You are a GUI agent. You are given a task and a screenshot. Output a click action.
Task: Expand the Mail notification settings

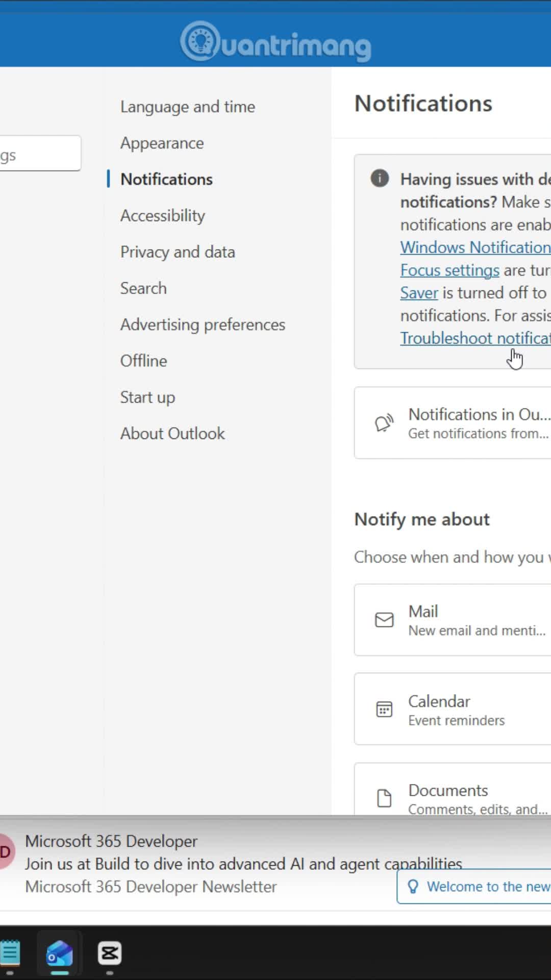tap(453, 620)
